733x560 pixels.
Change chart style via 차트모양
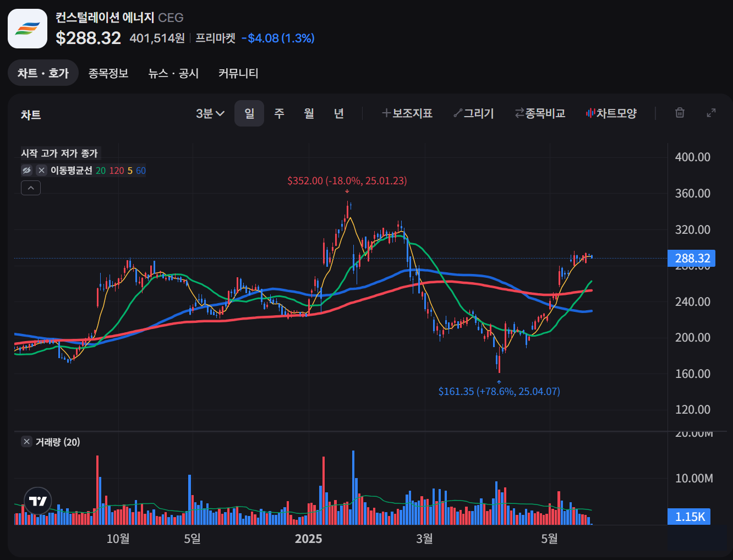click(x=611, y=113)
